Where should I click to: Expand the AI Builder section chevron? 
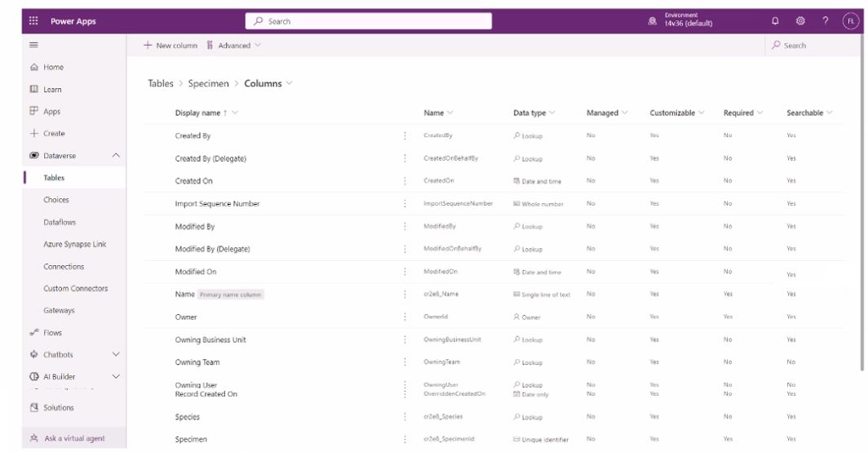(116, 377)
